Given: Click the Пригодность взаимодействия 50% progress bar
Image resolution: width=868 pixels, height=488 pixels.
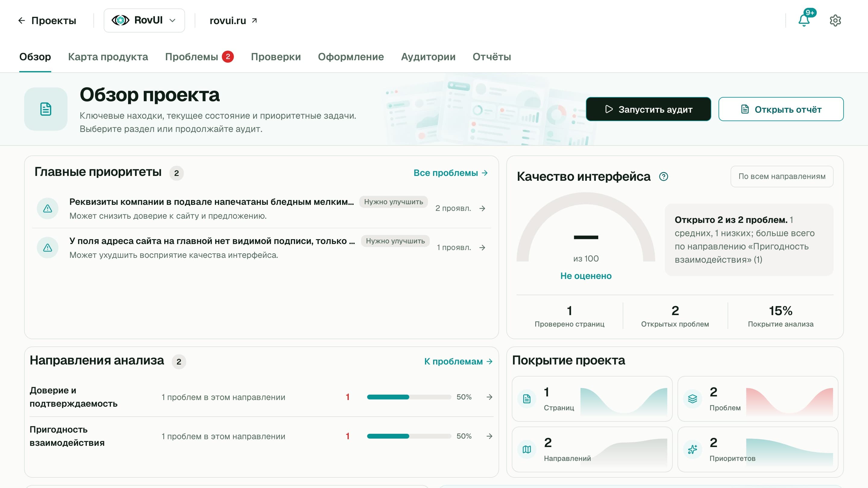Looking at the screenshot, I should coord(409,436).
